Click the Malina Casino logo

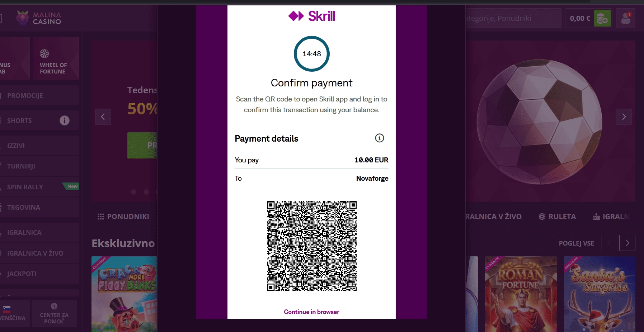point(39,18)
